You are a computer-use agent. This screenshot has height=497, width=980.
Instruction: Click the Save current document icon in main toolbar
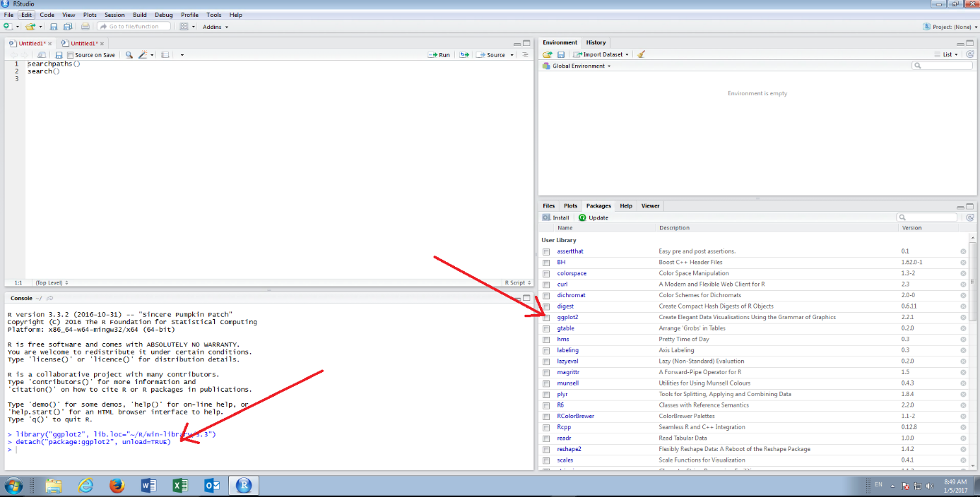(54, 27)
